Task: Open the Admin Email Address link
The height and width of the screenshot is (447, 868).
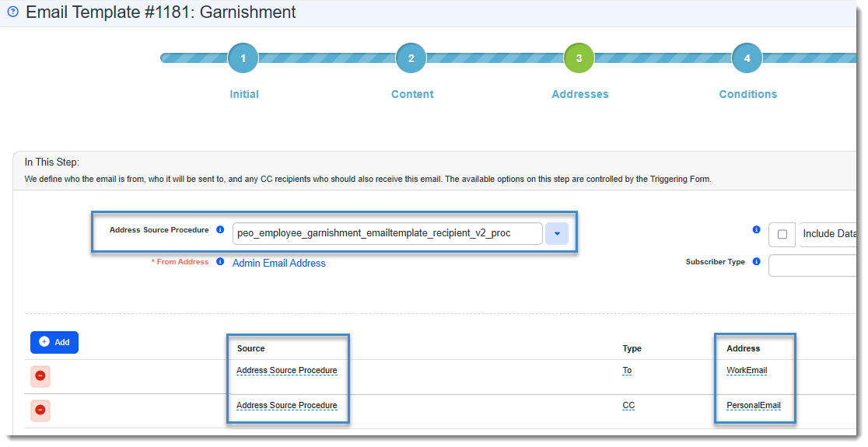Action: coord(279,264)
